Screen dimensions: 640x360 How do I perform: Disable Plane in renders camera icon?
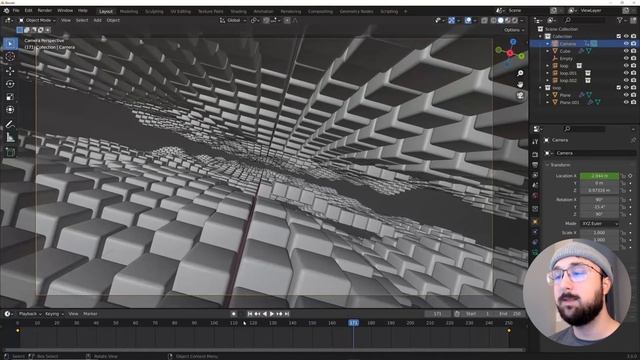click(x=633, y=95)
